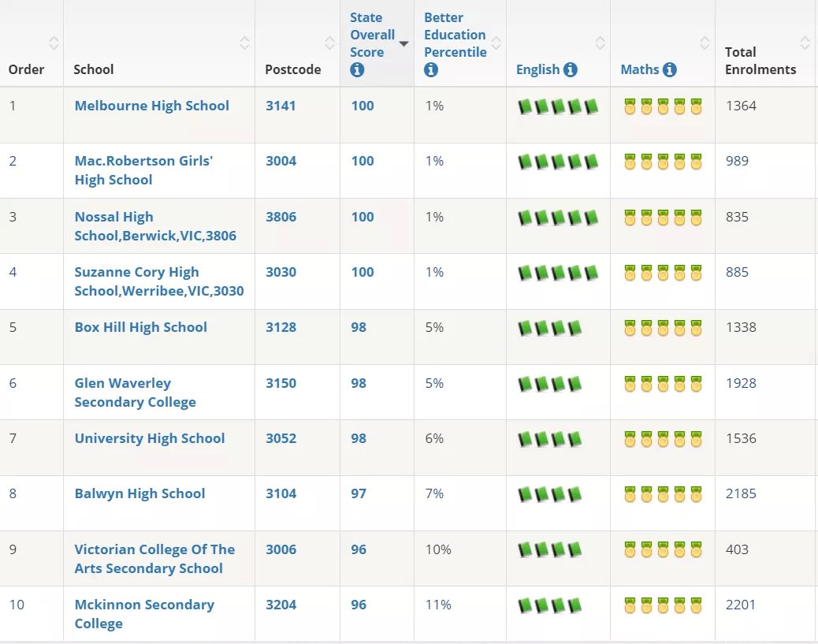Click Melbourne High School English book rating icons
The height and width of the screenshot is (644, 818).
[x=558, y=107]
